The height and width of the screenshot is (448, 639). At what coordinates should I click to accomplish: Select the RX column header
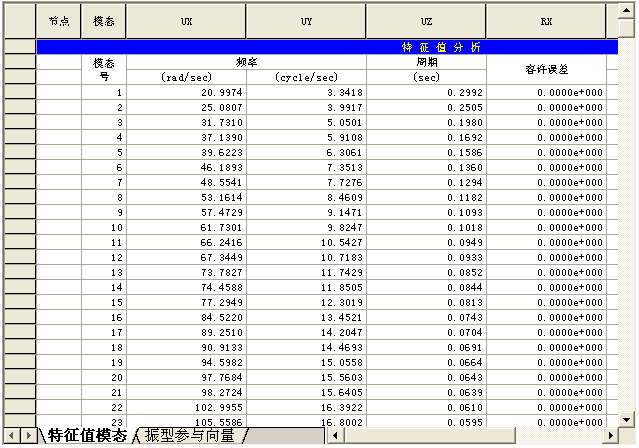(x=546, y=22)
